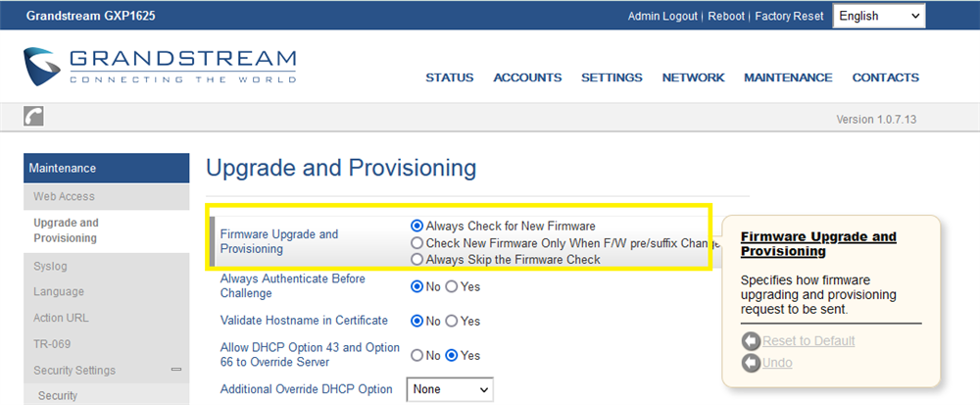980x405 pixels.
Task: Click the Admin Logout link
Action: [x=662, y=17]
